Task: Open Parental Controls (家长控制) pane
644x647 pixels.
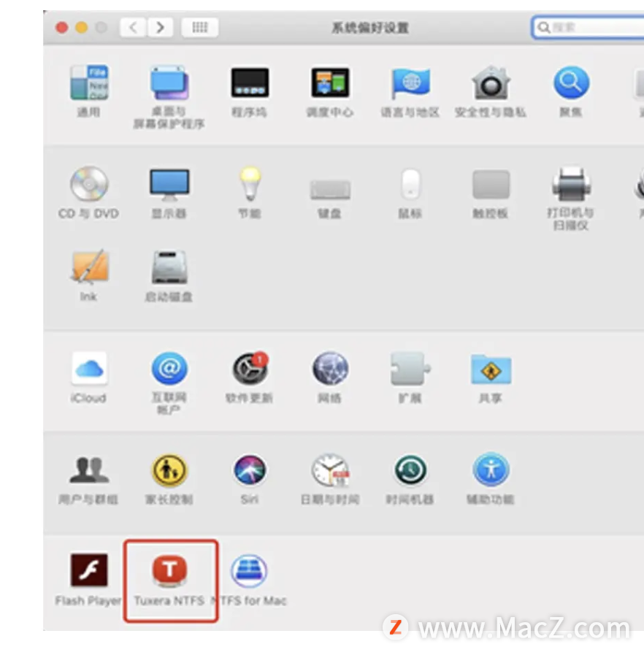Action: (x=169, y=470)
